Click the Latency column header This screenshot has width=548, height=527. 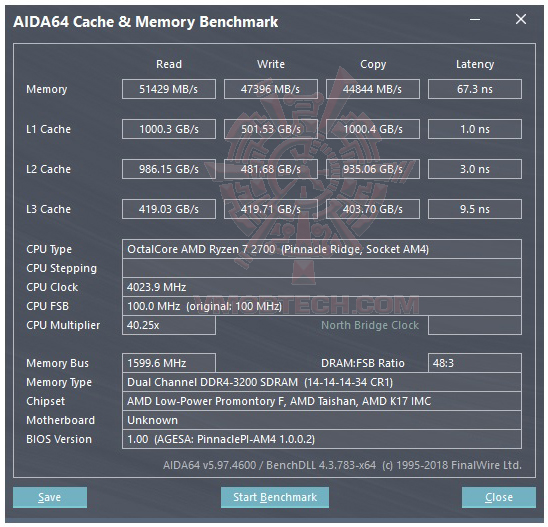pyautogui.click(x=475, y=65)
